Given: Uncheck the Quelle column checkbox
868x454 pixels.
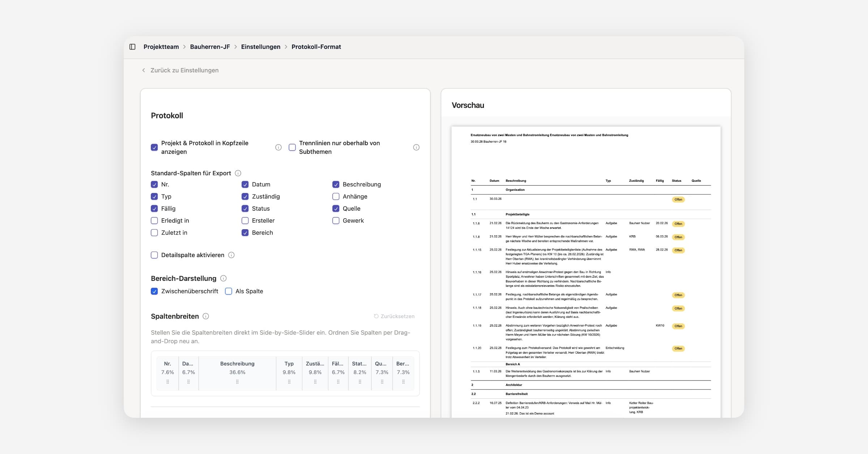Looking at the screenshot, I should click(336, 209).
